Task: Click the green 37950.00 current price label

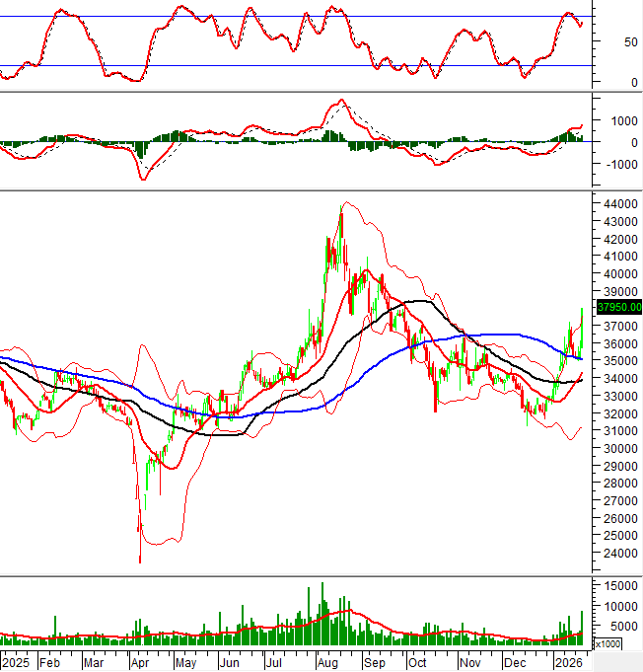Action: (x=618, y=307)
